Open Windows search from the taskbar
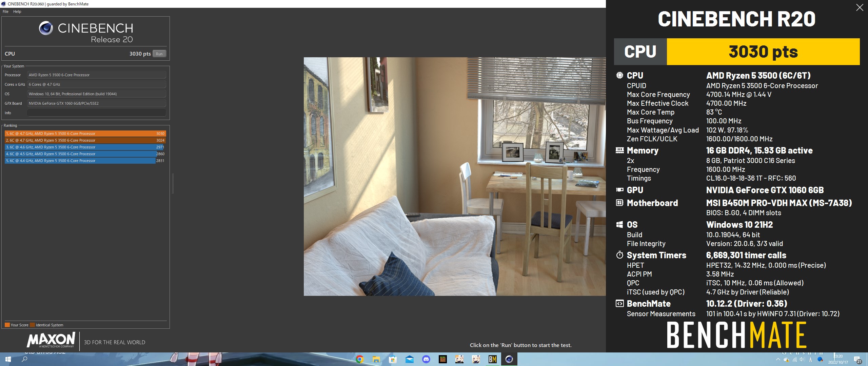This screenshot has height=366, width=868. [24, 359]
